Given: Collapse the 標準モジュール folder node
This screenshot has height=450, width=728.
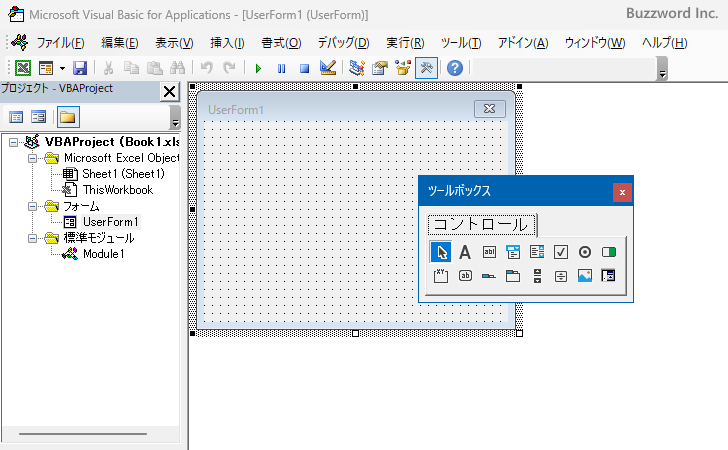Looking at the screenshot, I should pos(32,238).
